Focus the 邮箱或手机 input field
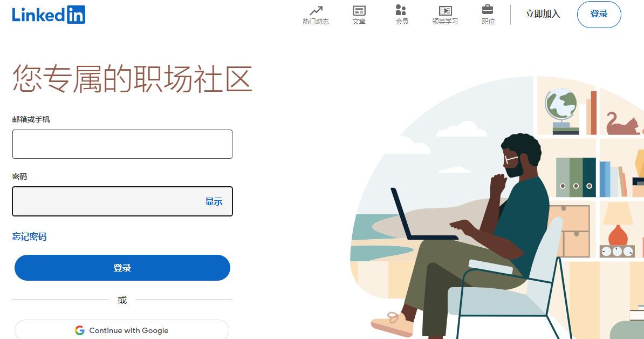This screenshot has width=644, height=339. [x=122, y=144]
